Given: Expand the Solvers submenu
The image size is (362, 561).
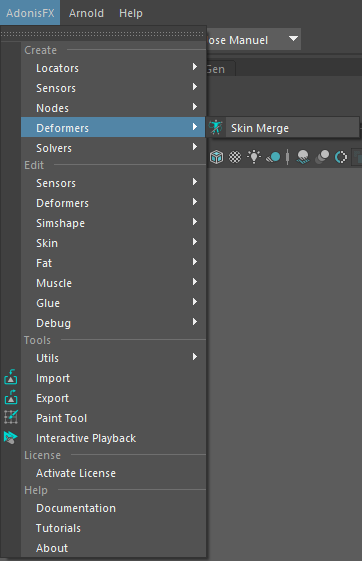Looking at the screenshot, I should pyautogui.click(x=113, y=148).
